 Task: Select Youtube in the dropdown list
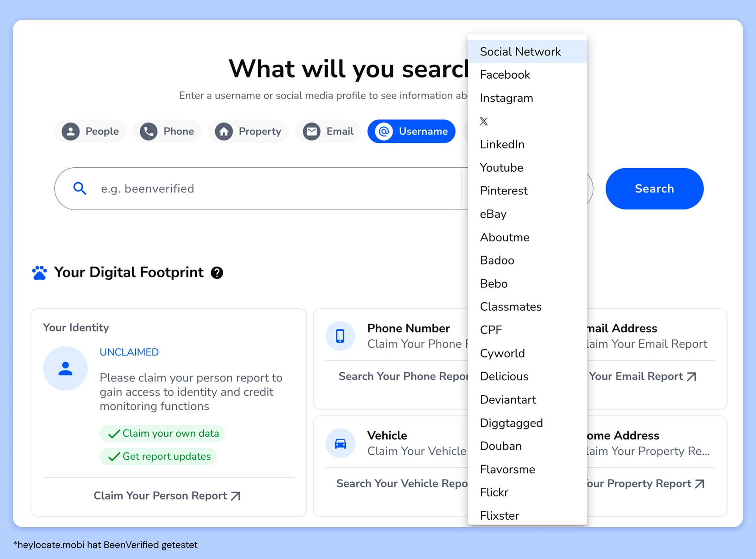(x=527, y=168)
